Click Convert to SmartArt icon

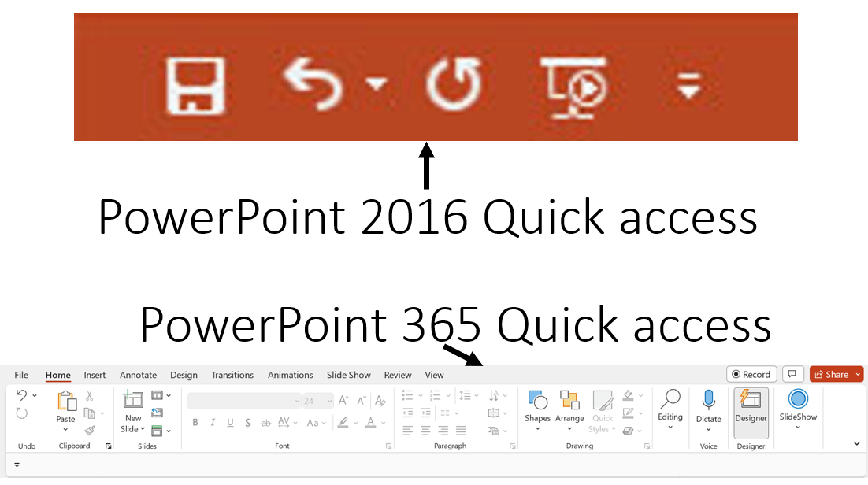495,431
